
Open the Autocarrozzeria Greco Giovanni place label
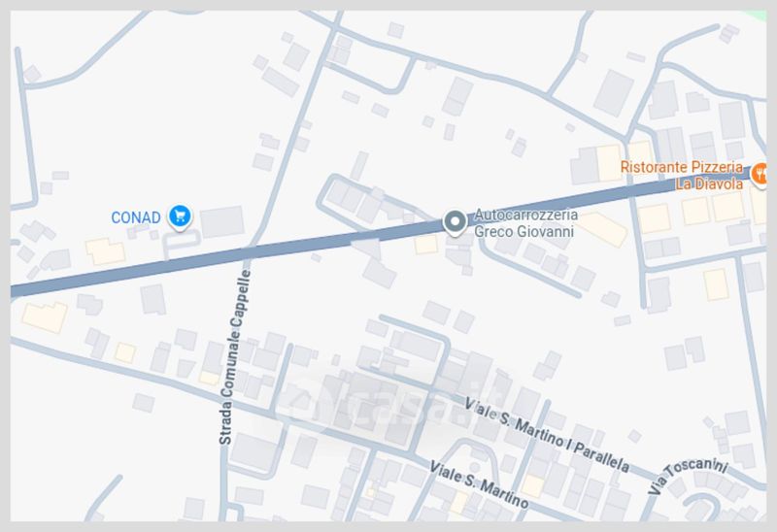point(525,223)
